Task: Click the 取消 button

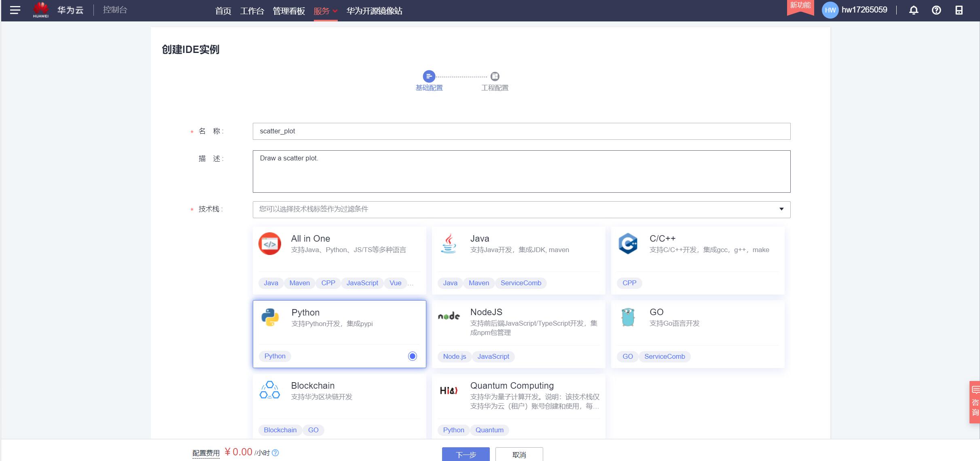Action: click(519, 455)
